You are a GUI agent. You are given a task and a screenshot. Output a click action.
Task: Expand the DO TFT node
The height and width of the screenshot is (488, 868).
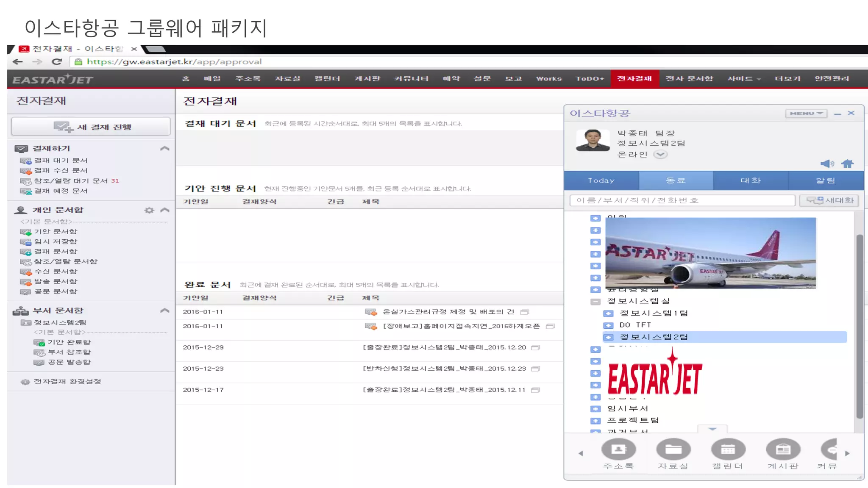tap(609, 325)
